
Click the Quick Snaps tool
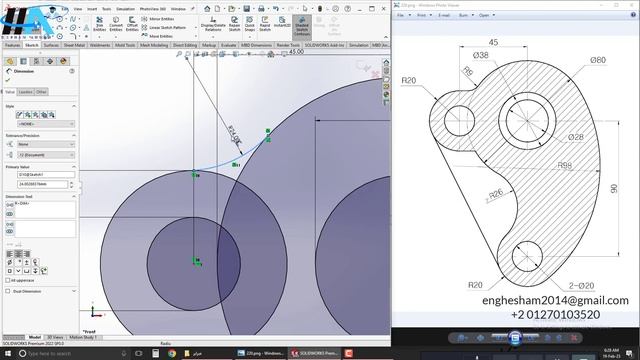(x=249, y=24)
